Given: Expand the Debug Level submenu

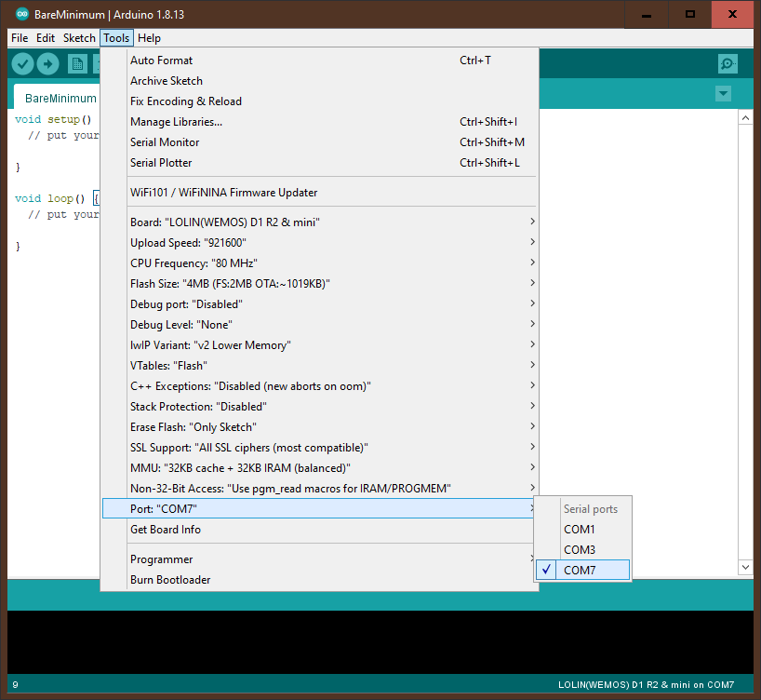Looking at the screenshot, I should [319, 325].
